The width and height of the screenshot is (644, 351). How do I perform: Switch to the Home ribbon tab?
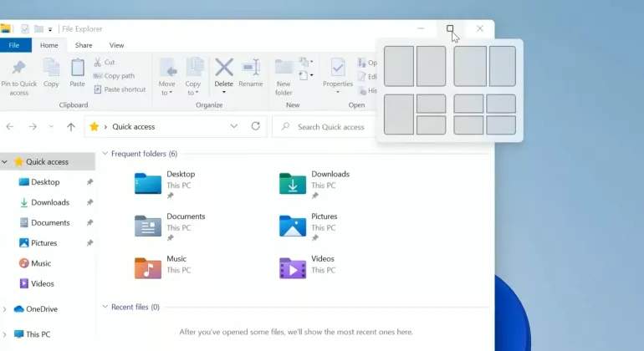coord(49,45)
